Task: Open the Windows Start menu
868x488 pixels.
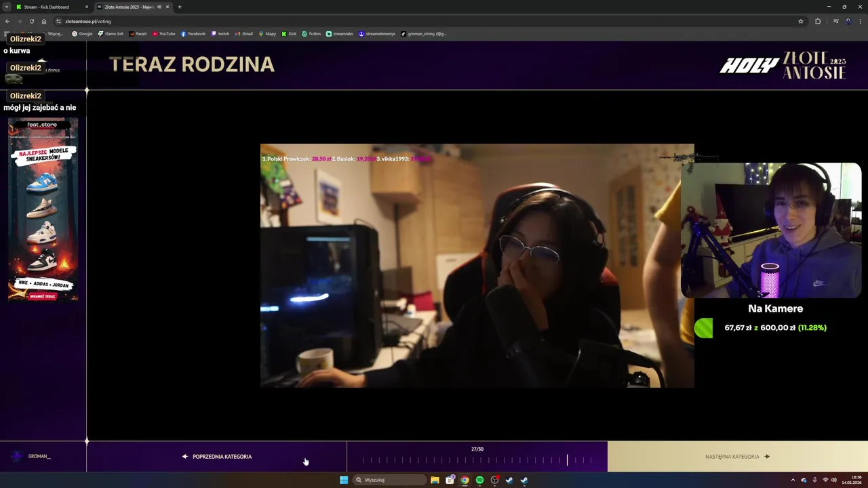Action: pyautogui.click(x=344, y=480)
